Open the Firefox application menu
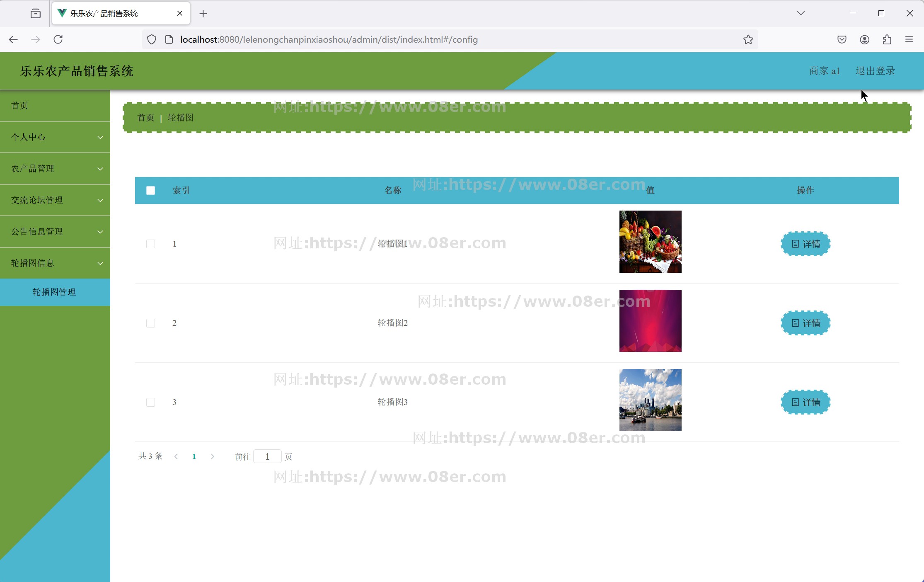The image size is (924, 582). (909, 39)
